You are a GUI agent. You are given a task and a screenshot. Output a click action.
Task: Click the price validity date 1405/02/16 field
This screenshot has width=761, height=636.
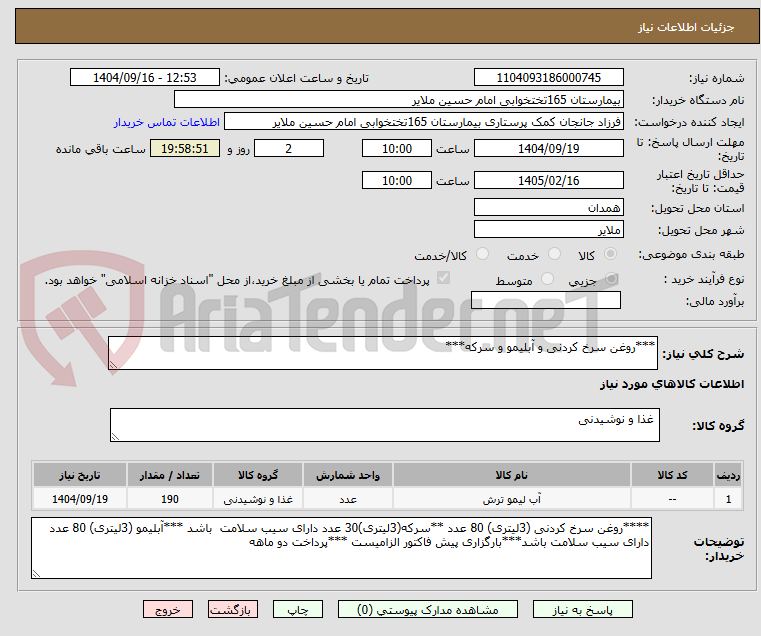tap(548, 180)
